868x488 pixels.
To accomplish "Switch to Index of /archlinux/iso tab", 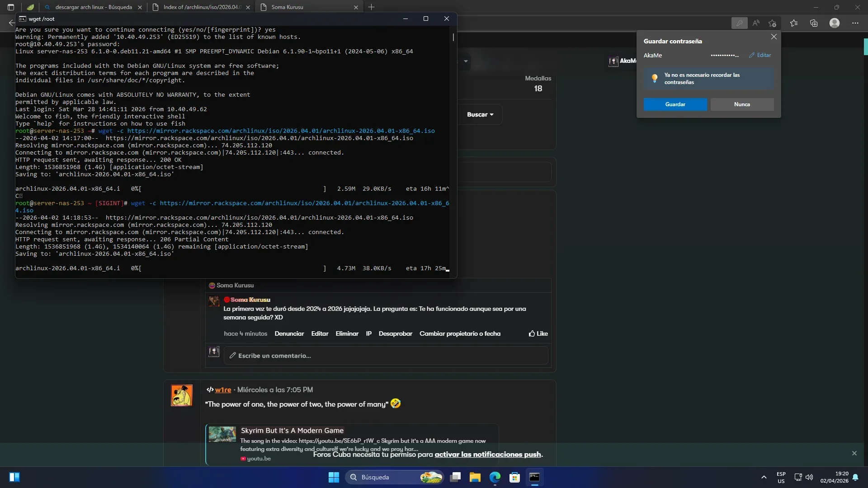I will [x=201, y=7].
